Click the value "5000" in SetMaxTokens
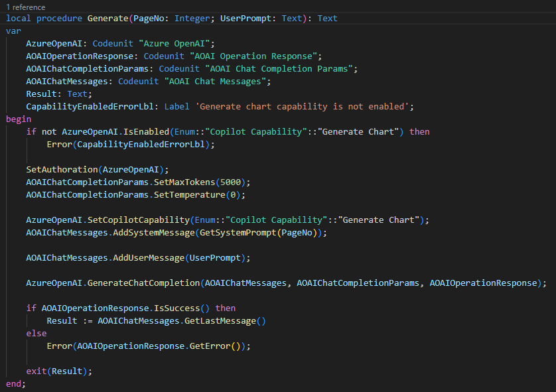The image size is (556, 392). tap(230, 182)
